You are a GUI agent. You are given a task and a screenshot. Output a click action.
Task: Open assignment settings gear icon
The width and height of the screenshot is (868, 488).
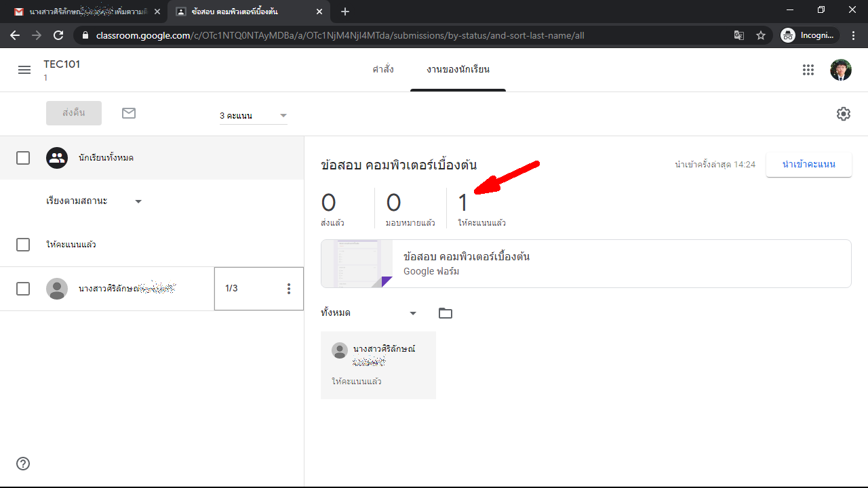click(843, 114)
